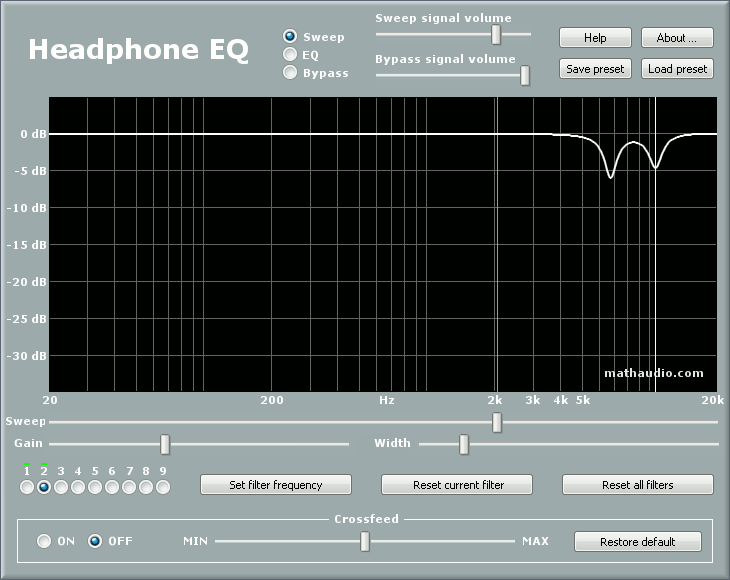730x580 pixels.
Task: Select the Sweep mode radio button
Action: tap(290, 36)
